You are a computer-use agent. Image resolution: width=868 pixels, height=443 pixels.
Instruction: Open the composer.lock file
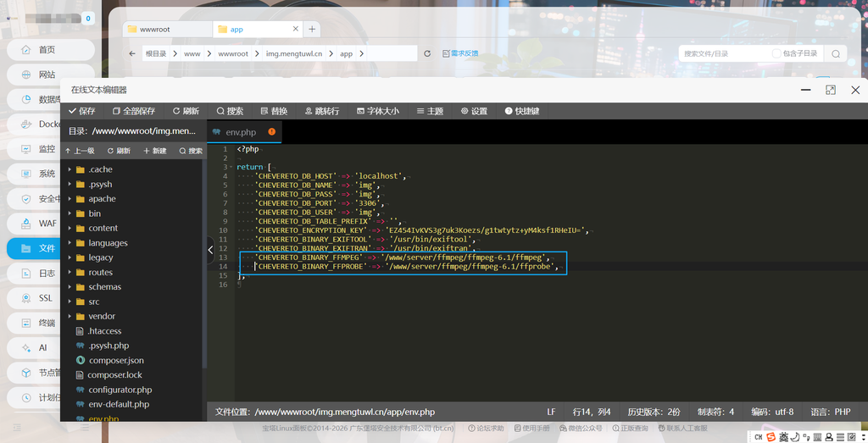114,375
